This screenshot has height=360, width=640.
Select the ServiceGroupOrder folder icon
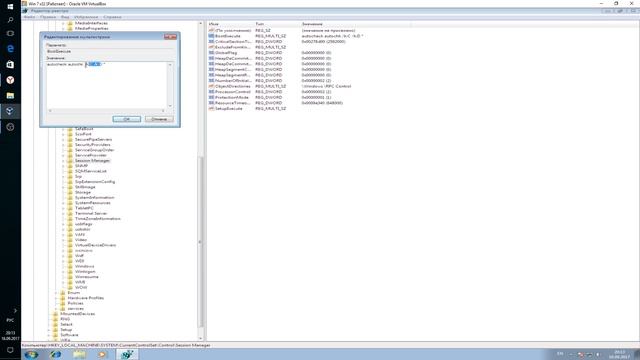click(x=70, y=150)
